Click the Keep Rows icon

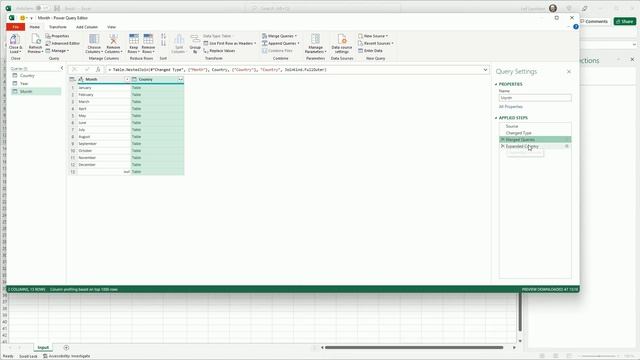coord(133,39)
